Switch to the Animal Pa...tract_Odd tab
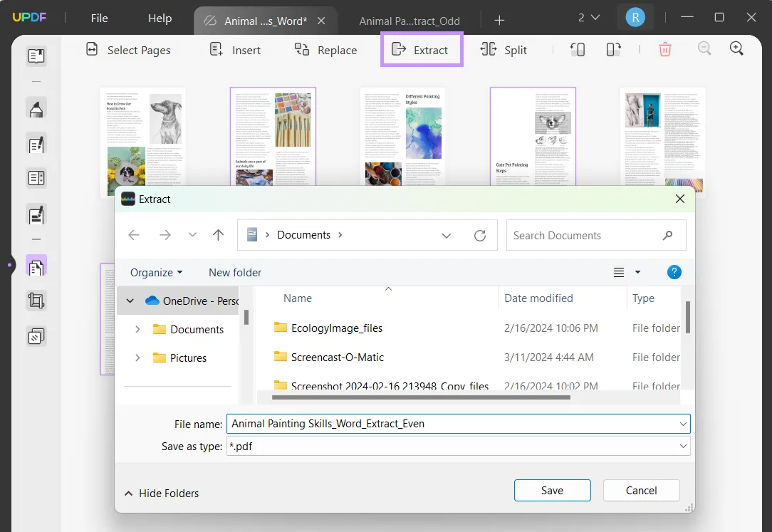772x532 pixels. 409,21
